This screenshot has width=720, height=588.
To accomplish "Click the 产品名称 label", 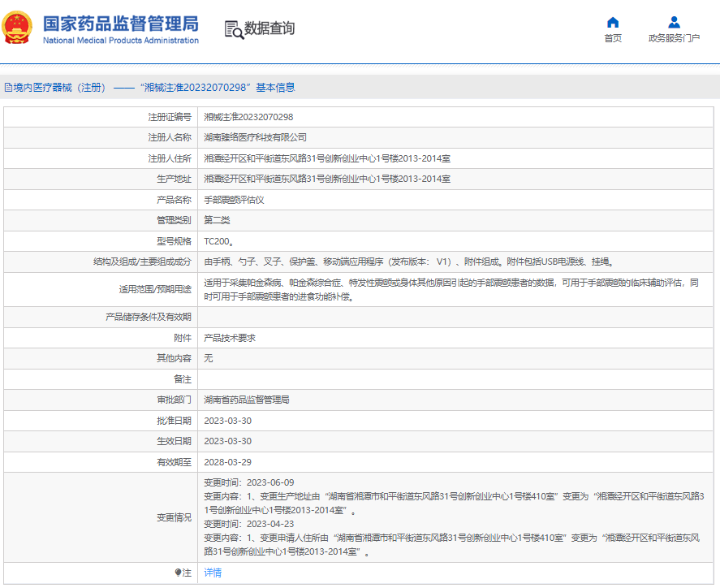I will tap(174, 200).
